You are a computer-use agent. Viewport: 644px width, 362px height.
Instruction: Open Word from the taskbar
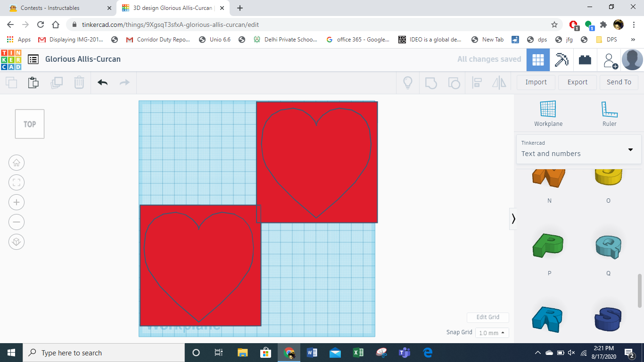(x=313, y=353)
